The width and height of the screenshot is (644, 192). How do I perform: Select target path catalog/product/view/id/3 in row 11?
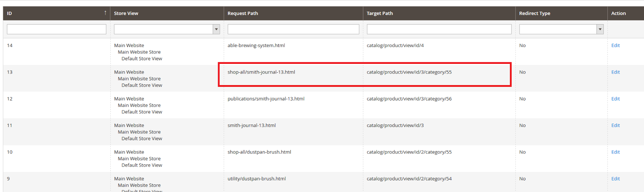pos(395,125)
